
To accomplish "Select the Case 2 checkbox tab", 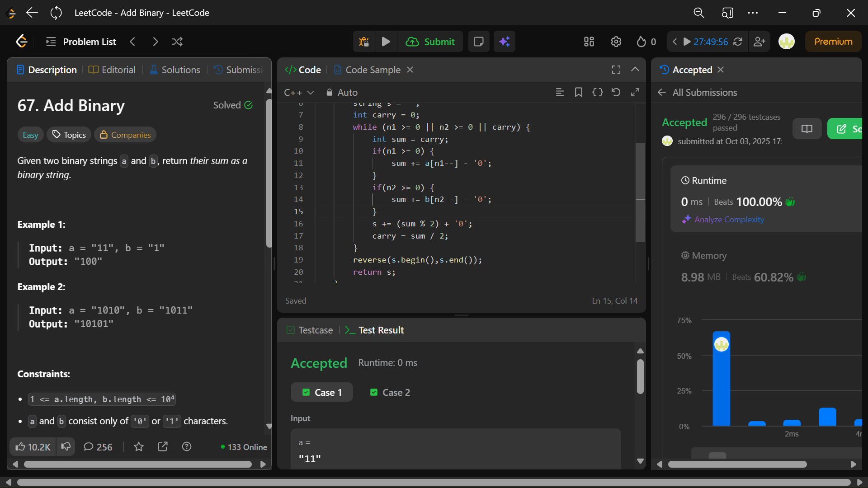I will coord(390,392).
